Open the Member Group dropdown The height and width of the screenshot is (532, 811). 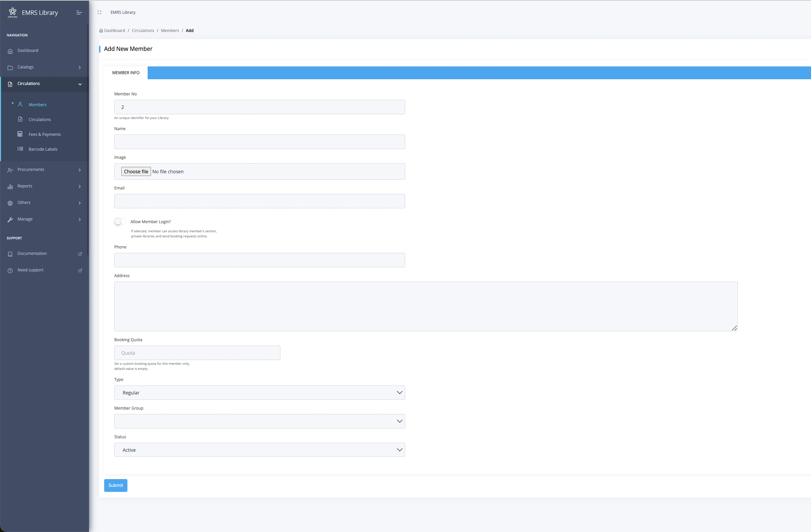(259, 421)
